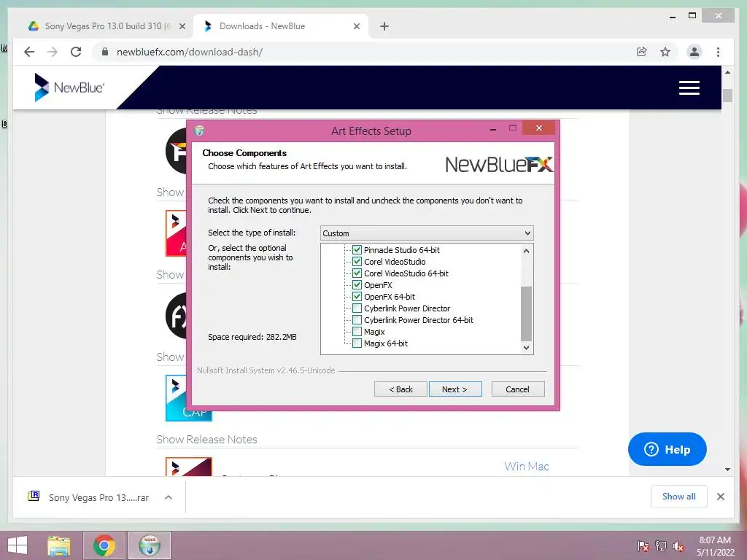
Task: Click the Art Effects Setup title icon
Action: pos(200,131)
